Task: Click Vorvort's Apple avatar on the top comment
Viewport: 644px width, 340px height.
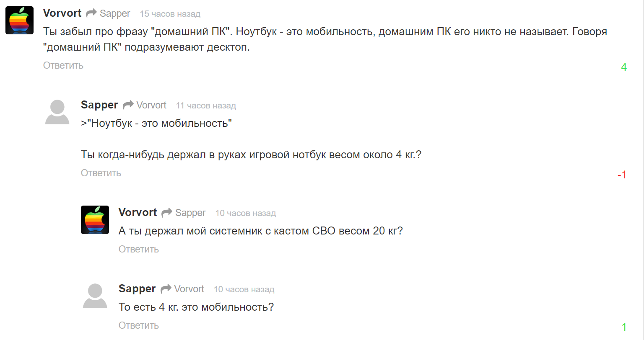Action: (19, 20)
